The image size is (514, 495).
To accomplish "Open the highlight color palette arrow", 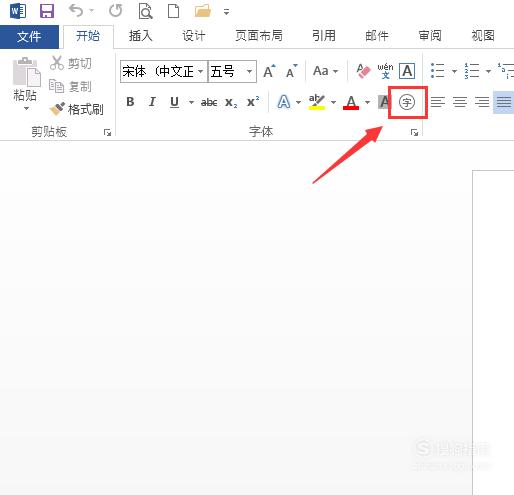I will tap(333, 102).
